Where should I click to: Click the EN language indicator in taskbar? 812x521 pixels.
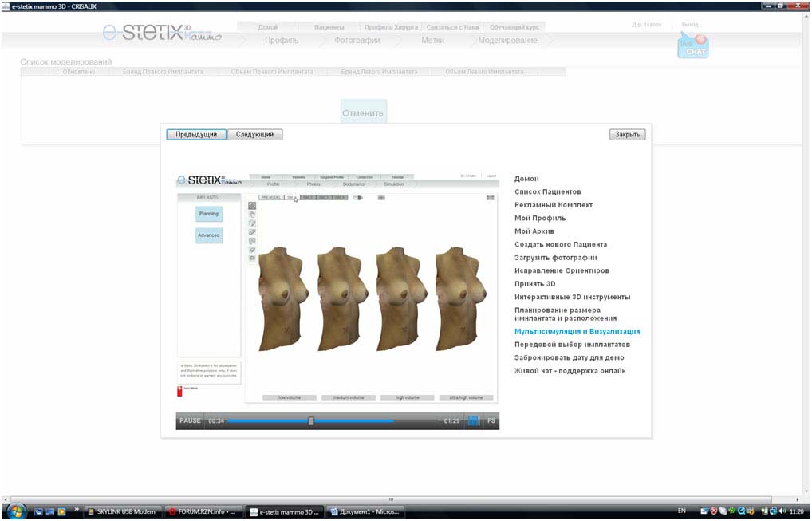[x=681, y=511]
